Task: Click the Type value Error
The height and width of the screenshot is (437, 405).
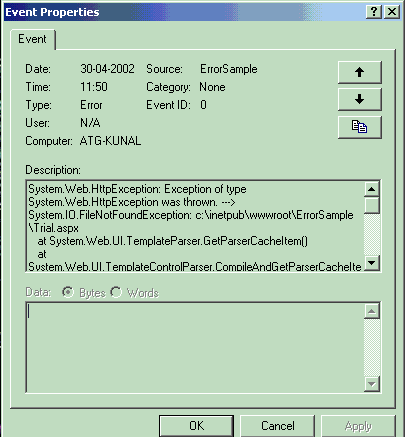Action: (91, 105)
